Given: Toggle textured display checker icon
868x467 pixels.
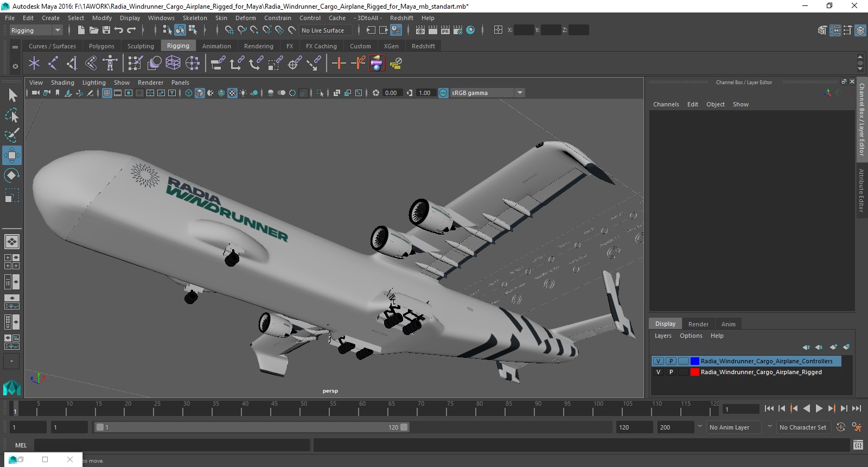Looking at the screenshot, I should [x=232, y=93].
